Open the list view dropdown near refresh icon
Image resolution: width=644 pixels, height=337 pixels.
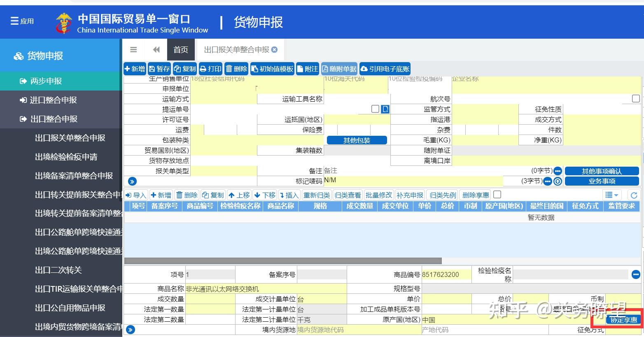[612, 195]
